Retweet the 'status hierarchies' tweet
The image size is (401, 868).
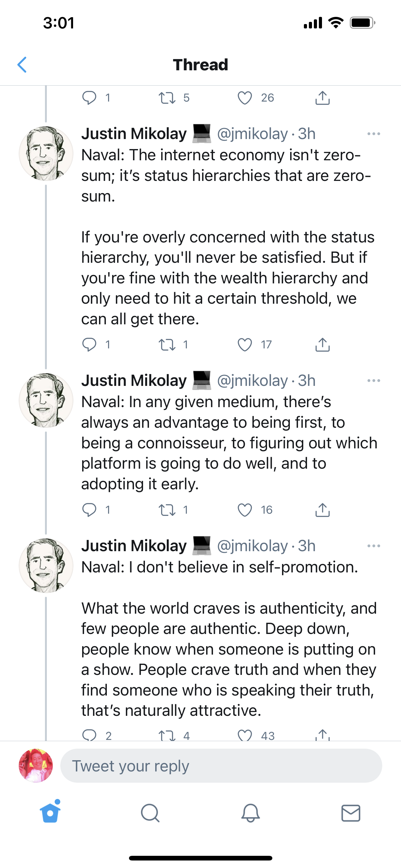(x=167, y=344)
